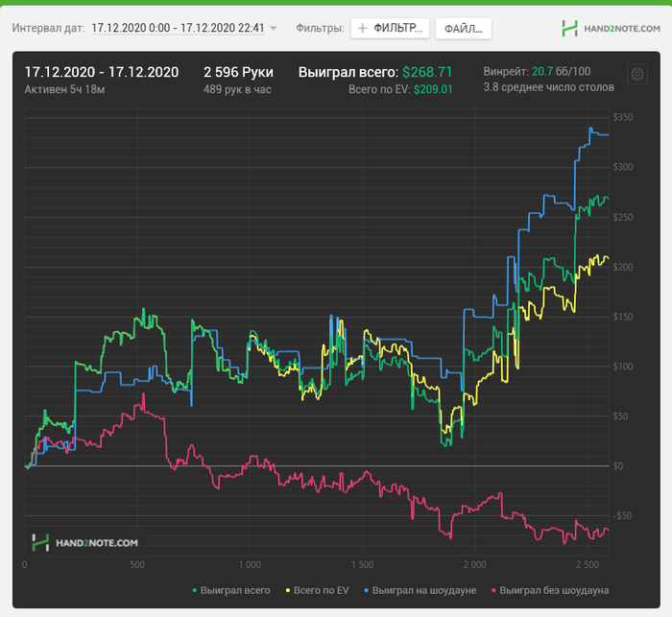672x617 pixels.
Task: Click the 2 596 Руки hand count
Action: tap(238, 72)
